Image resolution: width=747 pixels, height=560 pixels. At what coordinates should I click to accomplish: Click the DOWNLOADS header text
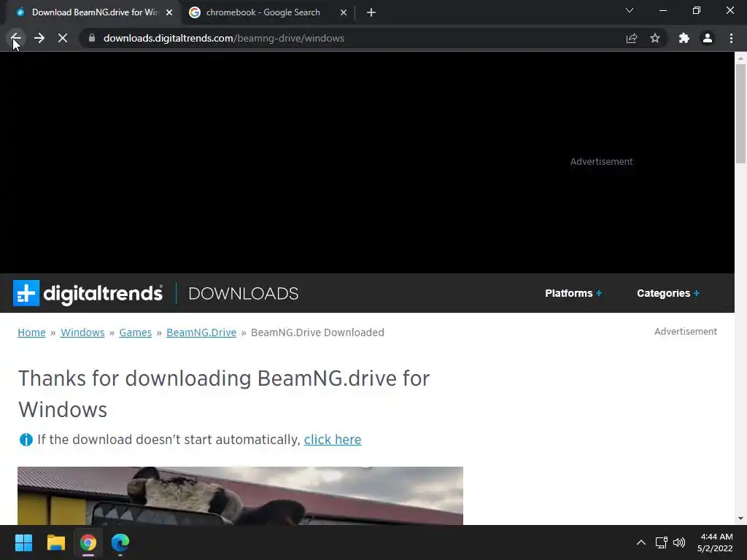(244, 293)
